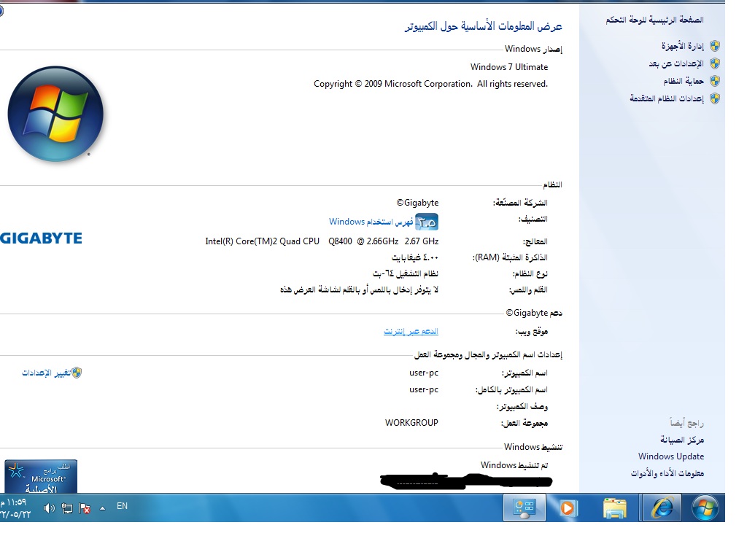Open the taskbar clock and date
The width and height of the screenshot is (747, 560).
[15, 508]
